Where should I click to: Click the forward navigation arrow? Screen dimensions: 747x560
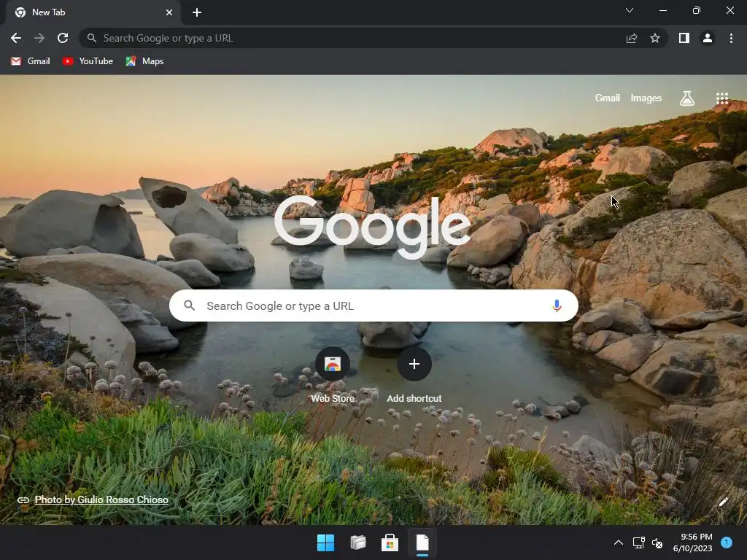(x=39, y=38)
